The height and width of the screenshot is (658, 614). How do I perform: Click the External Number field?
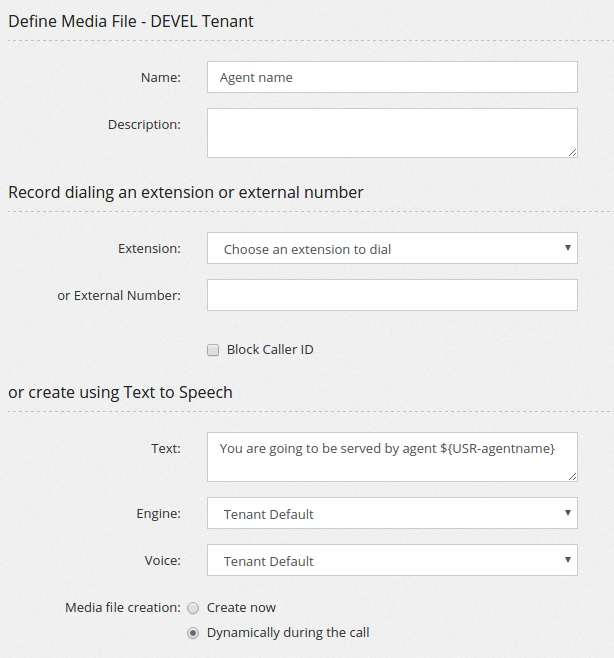click(x=392, y=295)
